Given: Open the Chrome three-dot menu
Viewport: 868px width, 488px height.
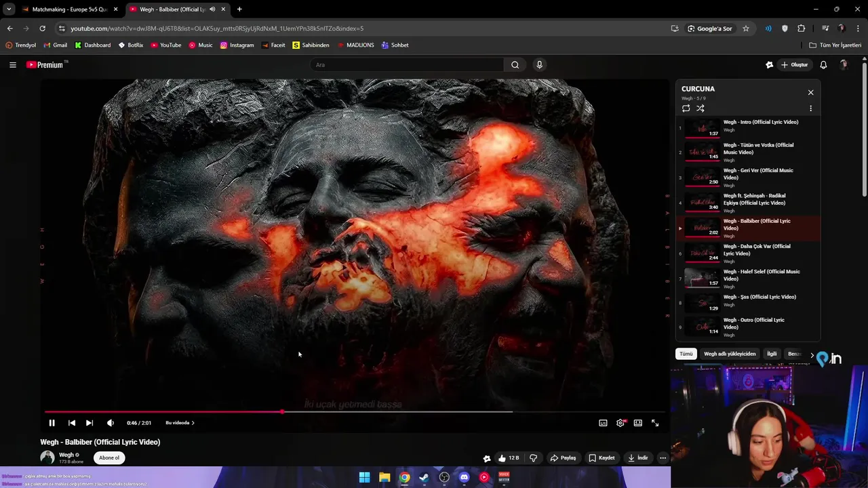Looking at the screenshot, I should click(x=858, y=28).
